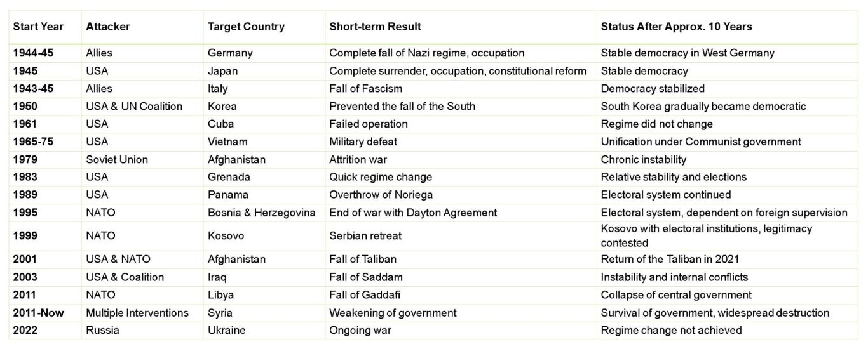This screenshot has width=868, height=349.
Task: Select the 2011-Now start year cell
Action: pos(38,313)
